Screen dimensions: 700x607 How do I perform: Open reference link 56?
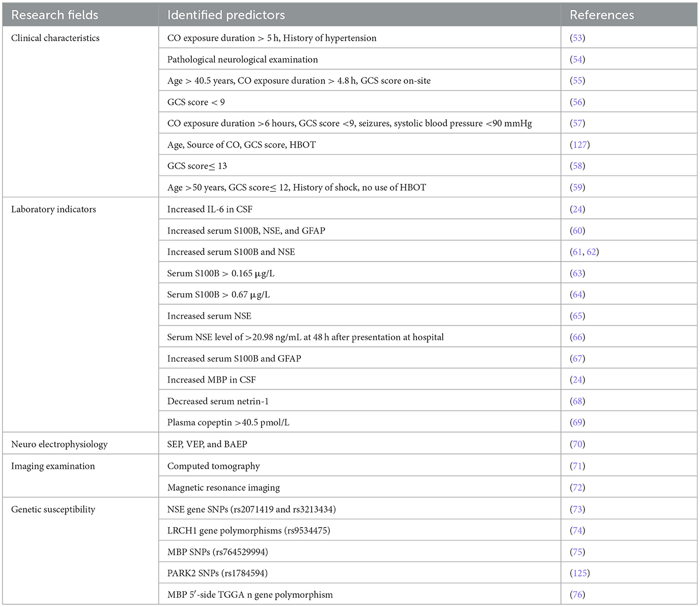577,102
